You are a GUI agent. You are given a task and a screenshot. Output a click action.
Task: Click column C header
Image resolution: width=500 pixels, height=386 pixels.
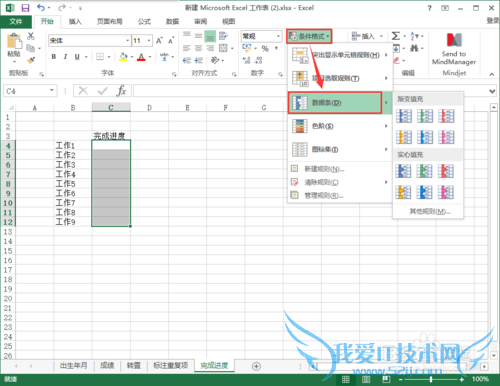point(111,107)
